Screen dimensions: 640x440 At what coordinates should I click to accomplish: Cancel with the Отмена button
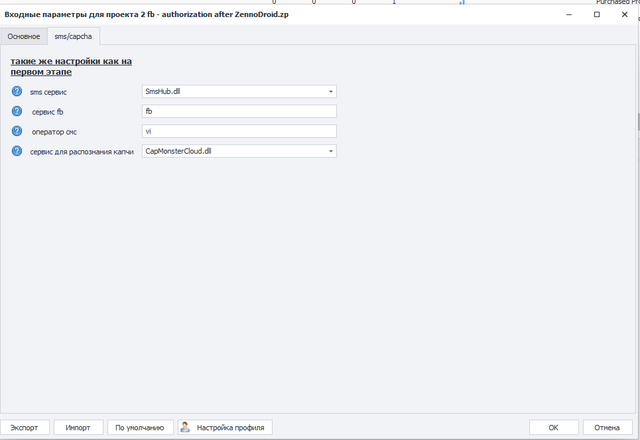point(607,427)
